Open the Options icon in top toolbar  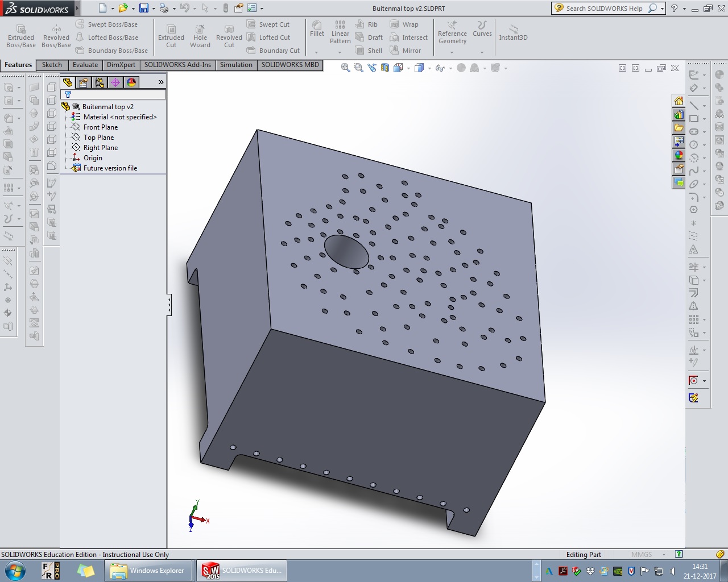pos(252,8)
